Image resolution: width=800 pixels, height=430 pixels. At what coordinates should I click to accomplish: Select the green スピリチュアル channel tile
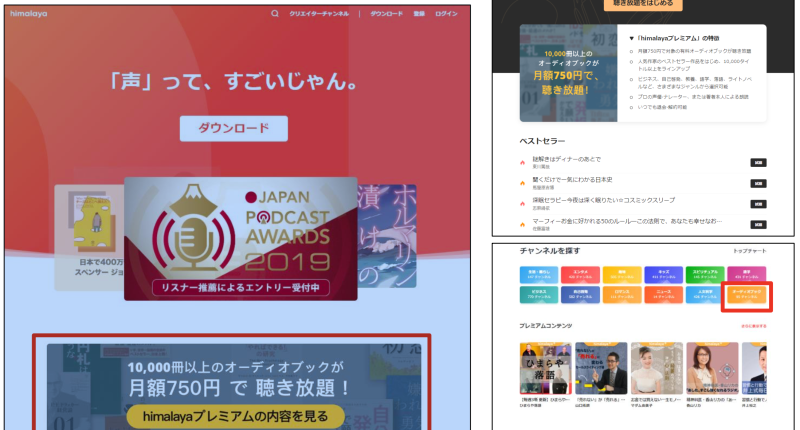705,274
